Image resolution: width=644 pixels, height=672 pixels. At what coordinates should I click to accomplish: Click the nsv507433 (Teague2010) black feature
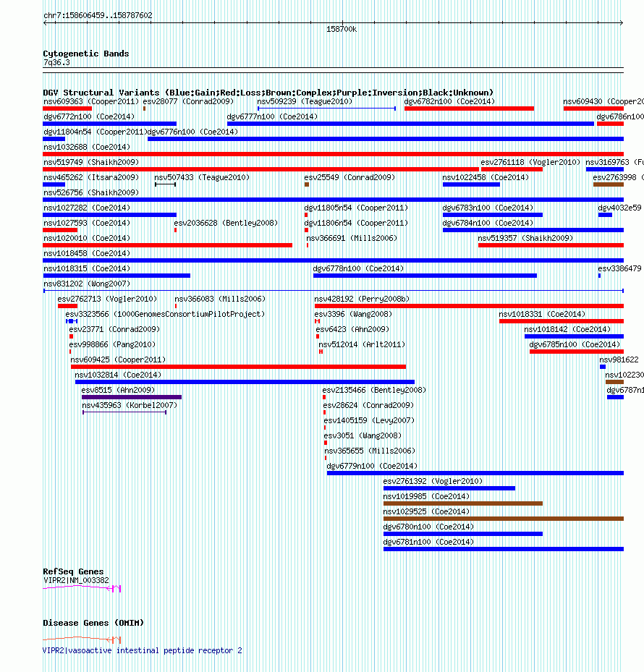tap(165, 184)
